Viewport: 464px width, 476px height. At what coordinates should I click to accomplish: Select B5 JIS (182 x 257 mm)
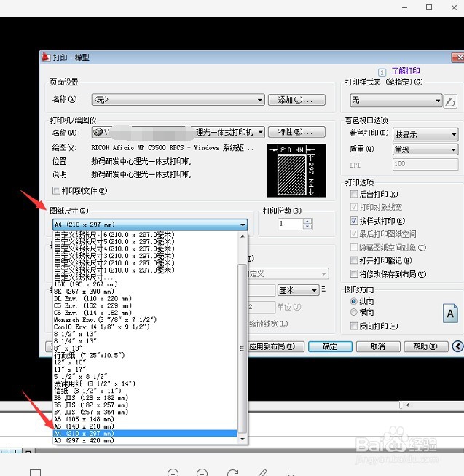click(x=145, y=405)
